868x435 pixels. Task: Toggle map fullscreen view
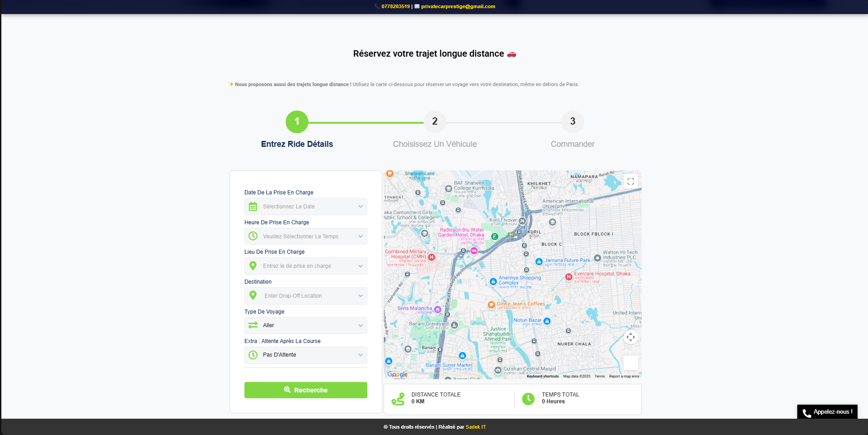coord(630,181)
